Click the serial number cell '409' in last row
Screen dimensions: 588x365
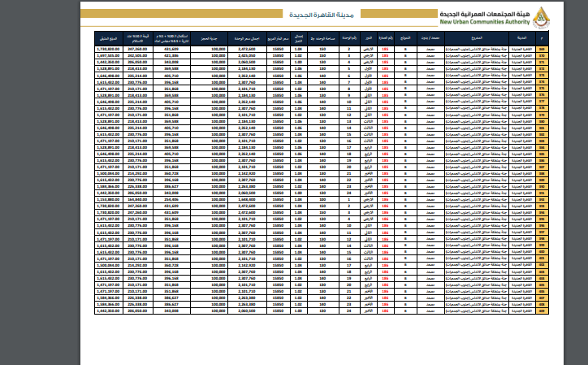542,311
